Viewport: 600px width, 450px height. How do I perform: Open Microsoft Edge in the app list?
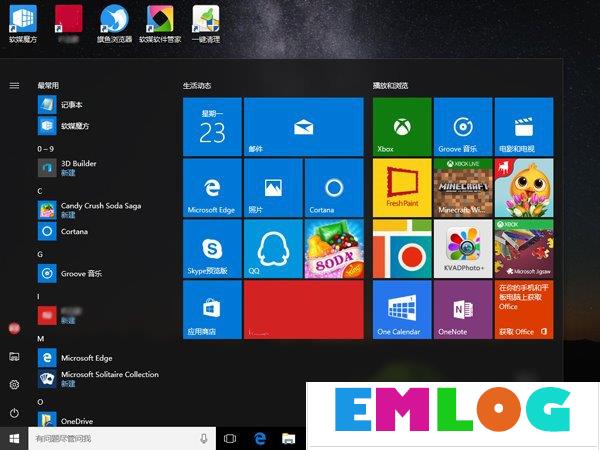pos(101,358)
